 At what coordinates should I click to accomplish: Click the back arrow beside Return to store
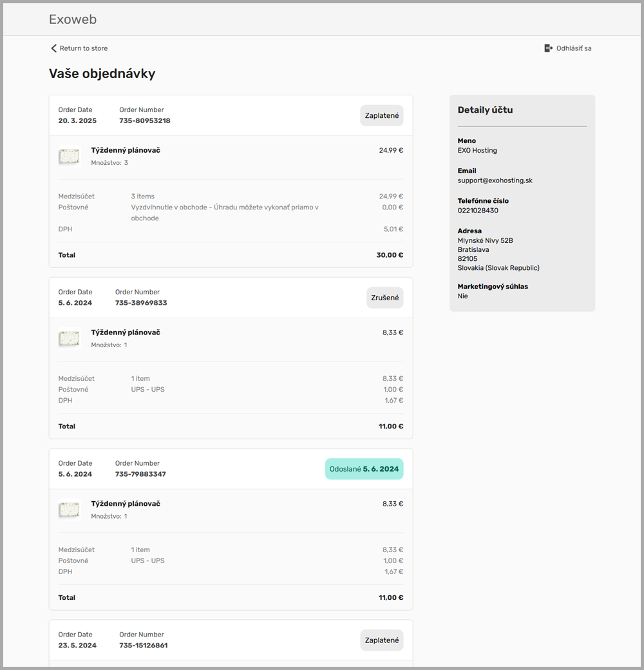click(x=53, y=48)
